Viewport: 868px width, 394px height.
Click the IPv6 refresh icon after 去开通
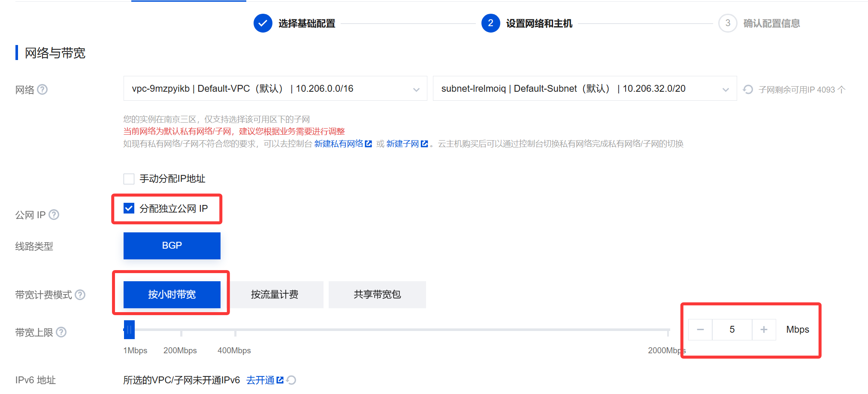pyautogui.click(x=291, y=380)
